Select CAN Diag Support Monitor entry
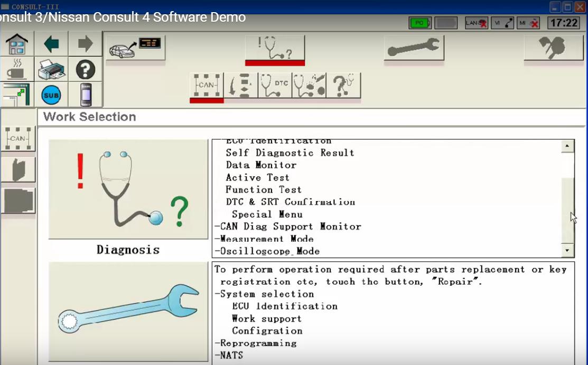The image size is (588, 365). tap(288, 226)
